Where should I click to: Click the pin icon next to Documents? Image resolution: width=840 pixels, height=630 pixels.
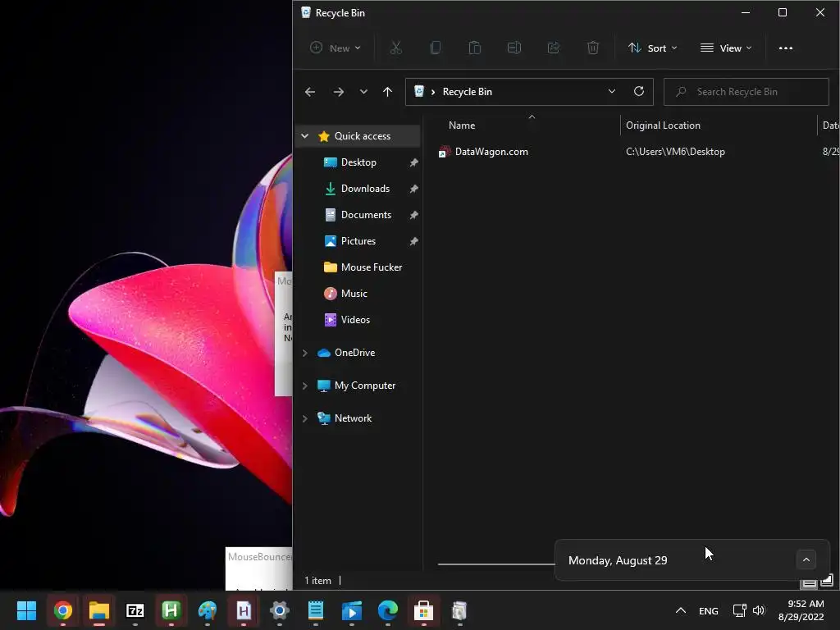point(413,215)
